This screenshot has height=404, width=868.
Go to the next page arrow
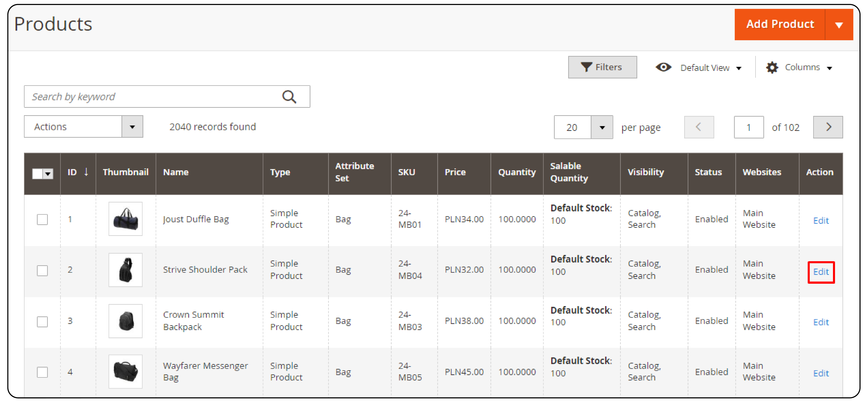[x=828, y=127]
